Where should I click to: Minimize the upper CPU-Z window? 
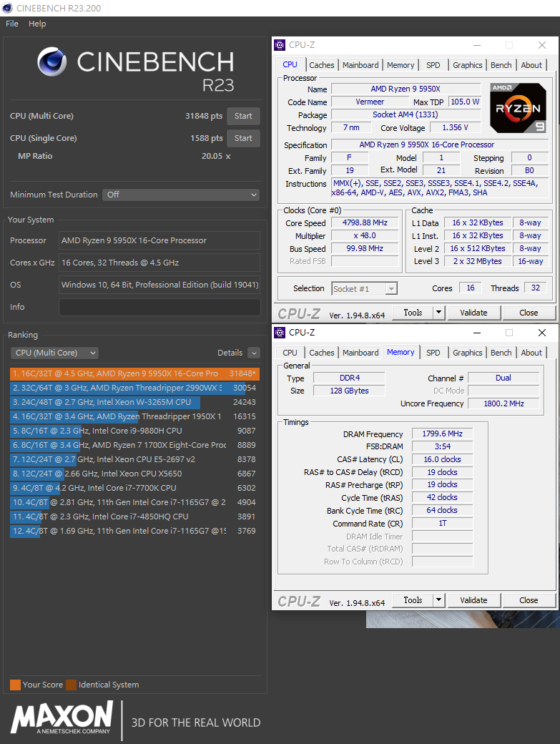coord(477,45)
